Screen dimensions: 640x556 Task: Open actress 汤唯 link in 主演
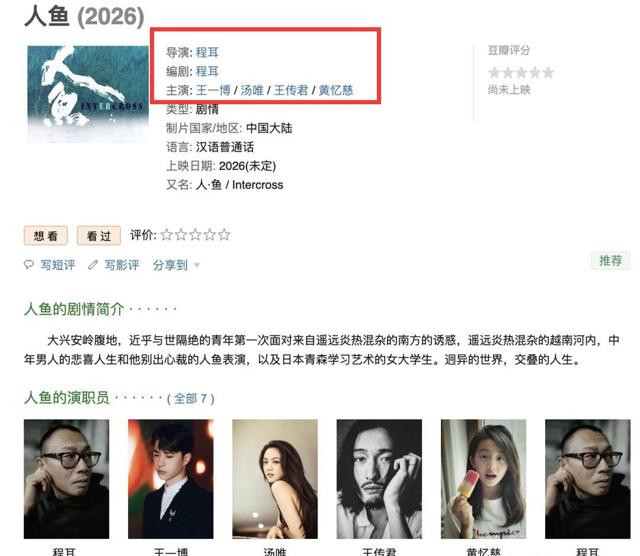pos(252,90)
